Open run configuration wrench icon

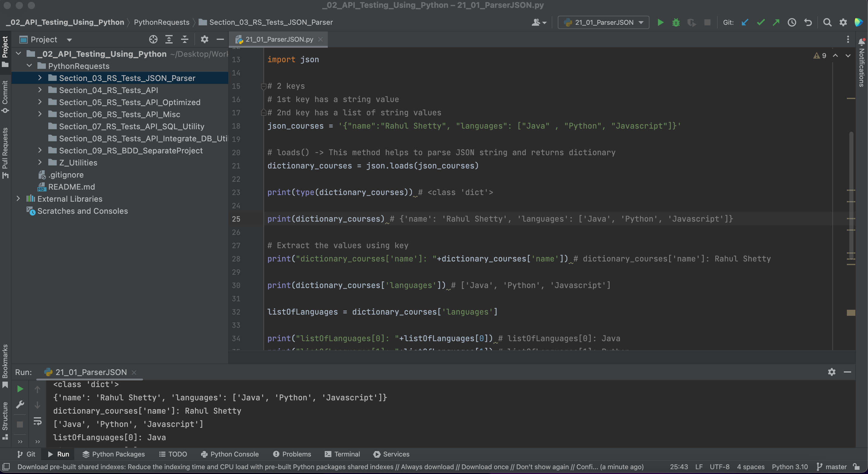point(20,405)
